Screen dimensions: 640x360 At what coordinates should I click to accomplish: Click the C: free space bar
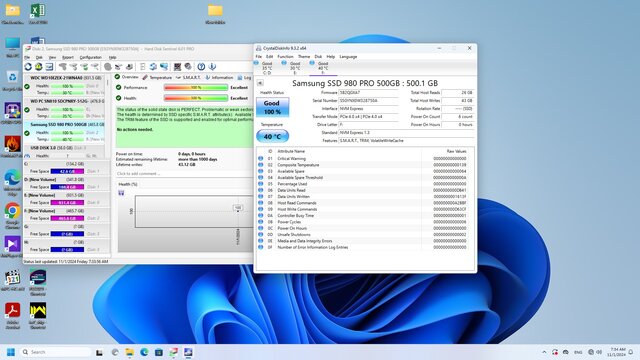(67, 171)
